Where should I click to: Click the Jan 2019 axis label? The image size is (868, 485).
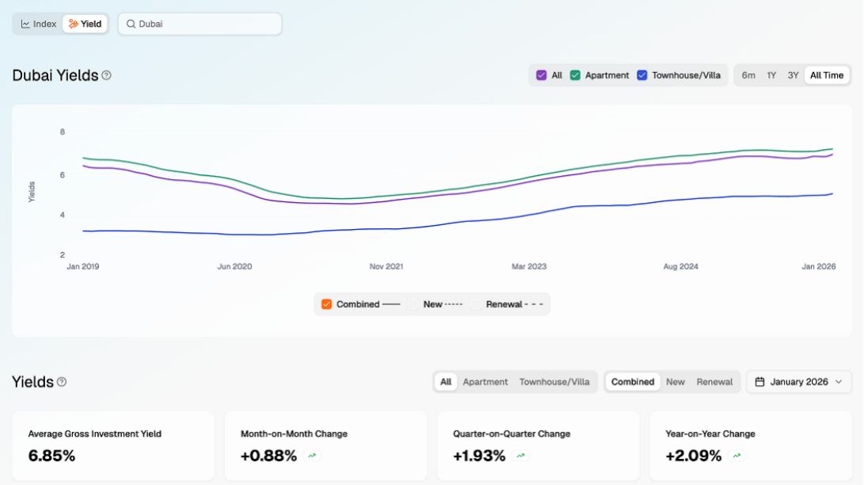[83, 266]
